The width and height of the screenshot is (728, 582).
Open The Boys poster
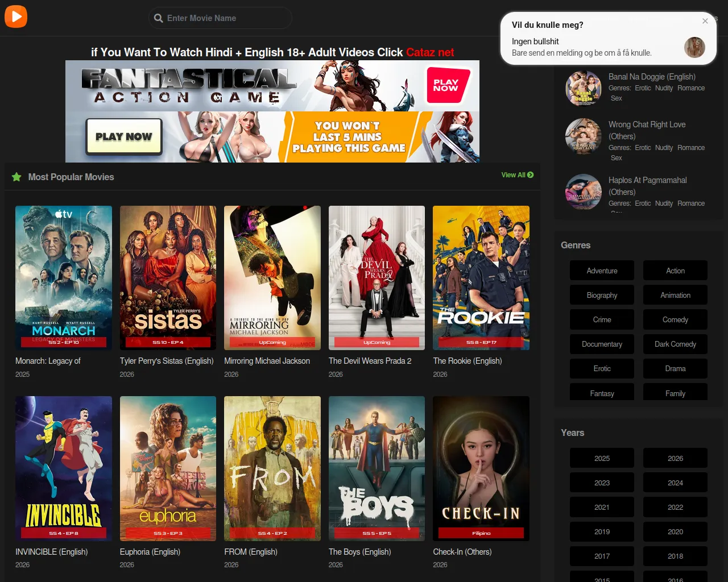[377, 468]
